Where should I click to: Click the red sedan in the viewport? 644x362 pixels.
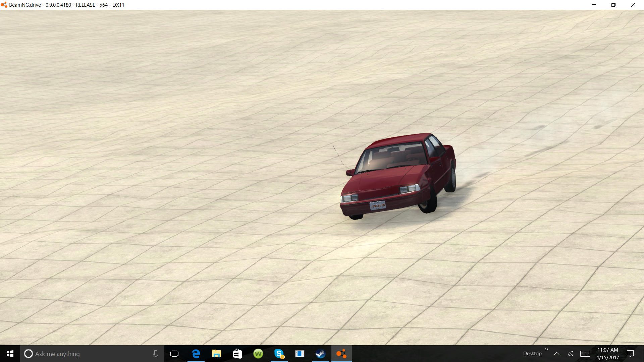pyautogui.click(x=397, y=176)
